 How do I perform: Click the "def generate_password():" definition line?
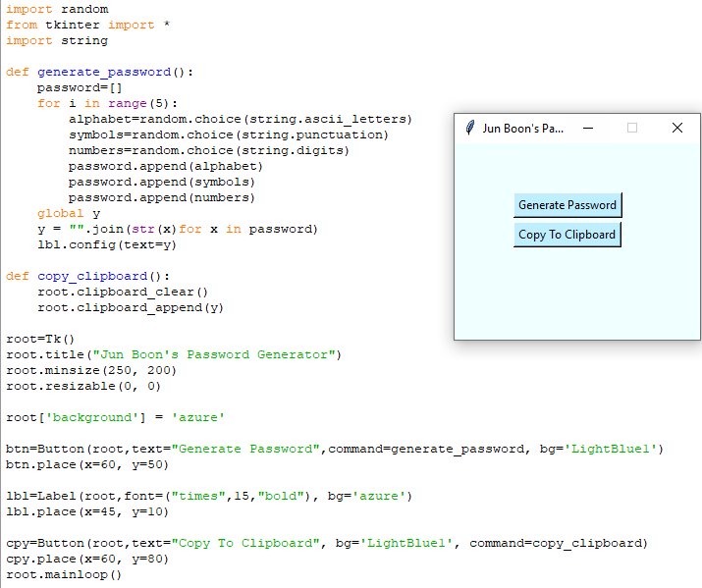(x=100, y=72)
